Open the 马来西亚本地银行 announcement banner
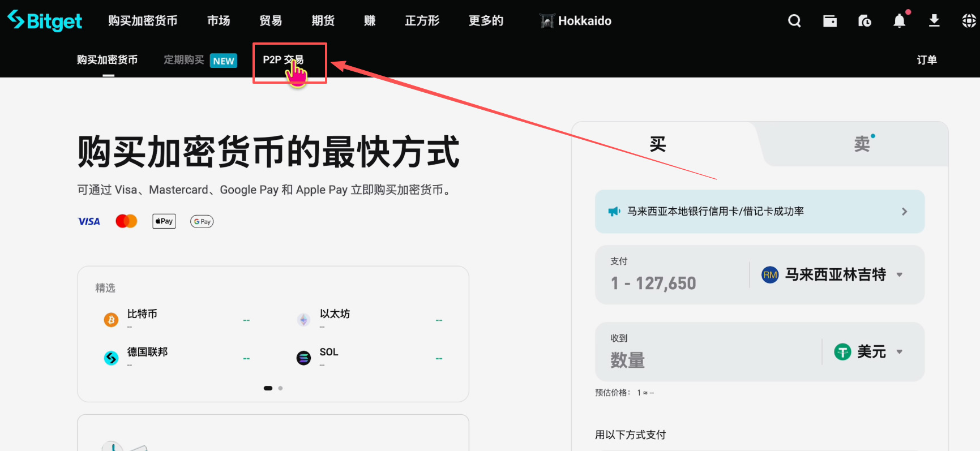Viewport: 980px width, 451px height. [x=760, y=212]
